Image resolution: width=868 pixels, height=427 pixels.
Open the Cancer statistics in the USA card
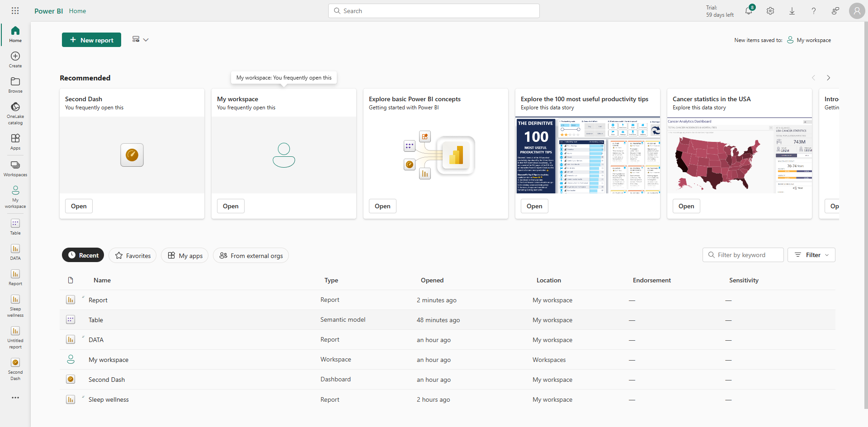pos(686,206)
